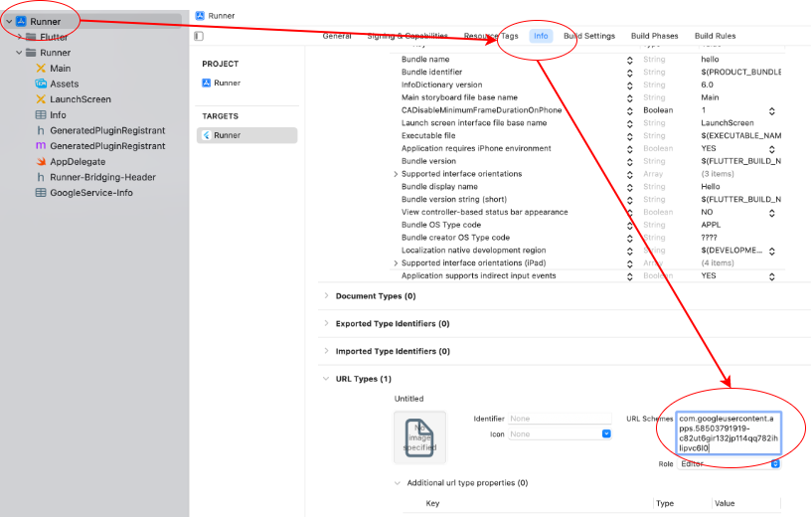The width and height of the screenshot is (812, 518).
Task: Open the Role Editor dropdown
Action: click(775, 463)
